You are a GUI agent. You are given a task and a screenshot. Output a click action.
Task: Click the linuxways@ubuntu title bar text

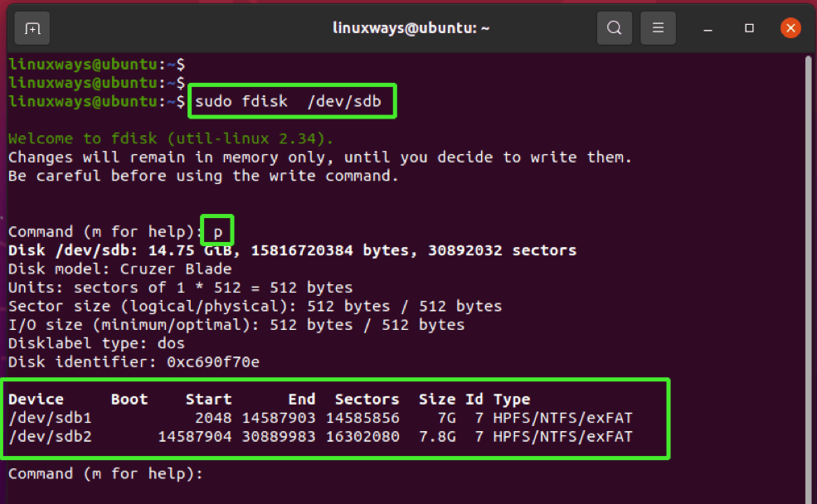click(x=409, y=27)
